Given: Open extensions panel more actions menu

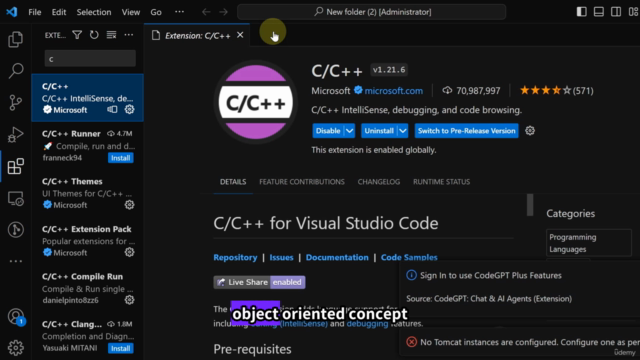Looking at the screenshot, I should (x=129, y=35).
